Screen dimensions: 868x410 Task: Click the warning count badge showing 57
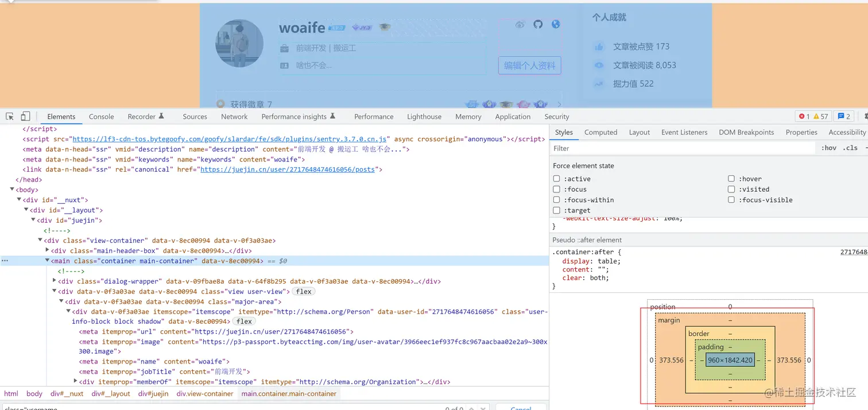pos(821,117)
